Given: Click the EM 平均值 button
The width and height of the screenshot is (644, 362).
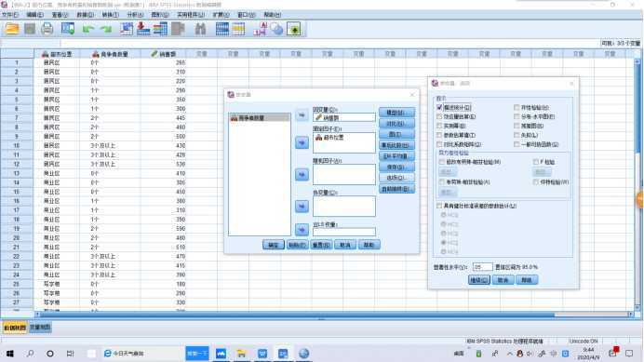Looking at the screenshot, I should click(x=396, y=156).
